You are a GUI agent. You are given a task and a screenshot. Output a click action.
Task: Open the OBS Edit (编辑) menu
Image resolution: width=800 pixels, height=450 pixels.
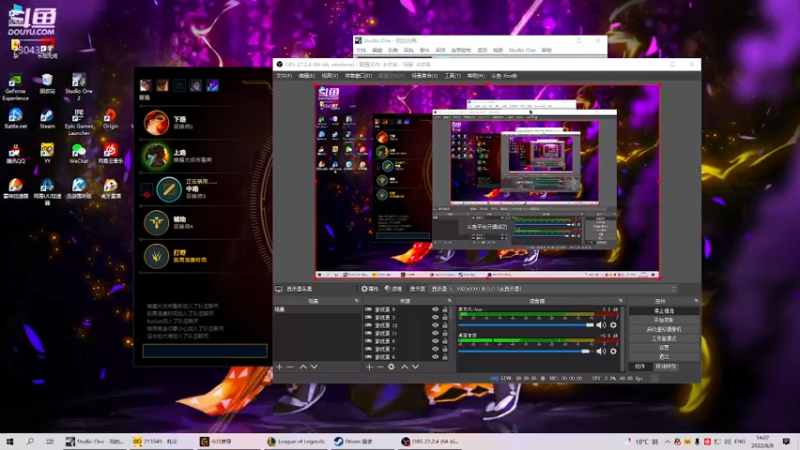pyautogui.click(x=307, y=76)
